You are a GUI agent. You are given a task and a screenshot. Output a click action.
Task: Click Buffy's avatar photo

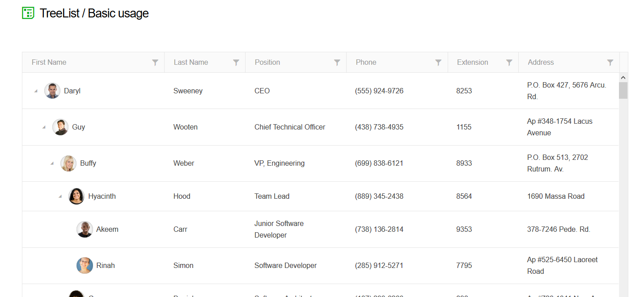coord(68,163)
